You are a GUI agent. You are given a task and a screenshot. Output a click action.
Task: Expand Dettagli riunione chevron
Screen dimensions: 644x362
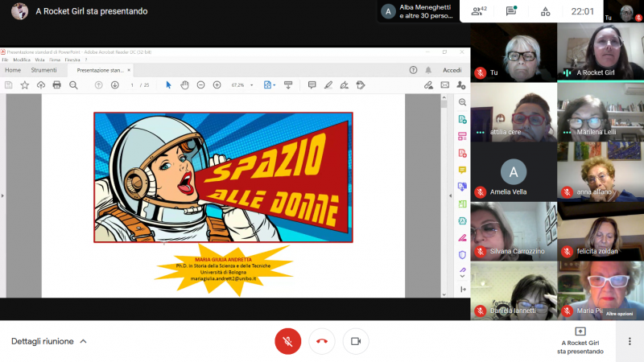coord(84,341)
